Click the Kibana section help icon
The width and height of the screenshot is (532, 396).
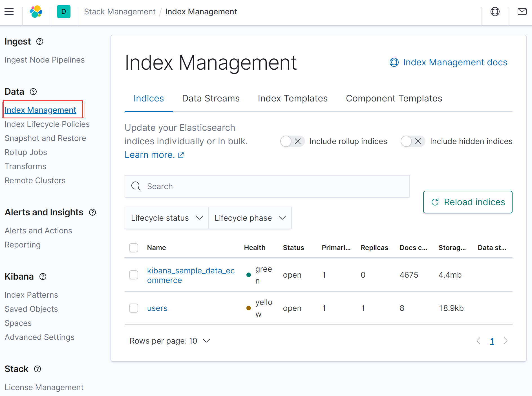point(43,277)
